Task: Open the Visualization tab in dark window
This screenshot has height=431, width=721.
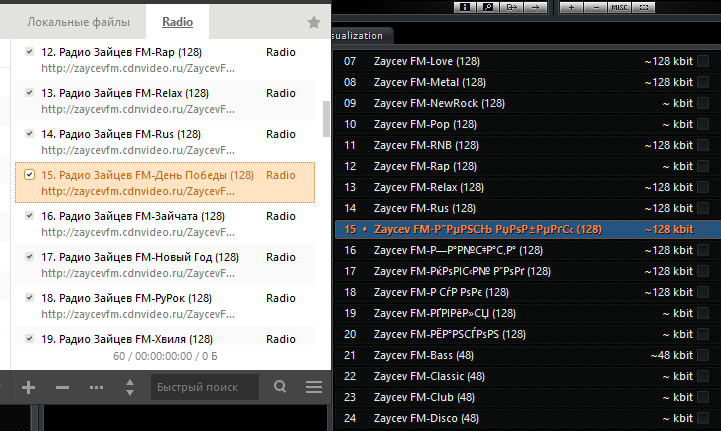Action: pos(362,36)
